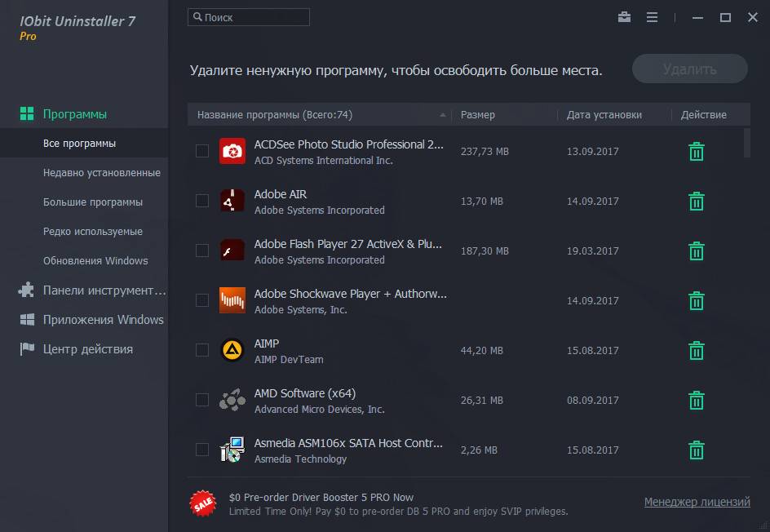Image resolution: width=770 pixels, height=532 pixels.
Task: Click the red SALE badge icon
Action: [202, 503]
